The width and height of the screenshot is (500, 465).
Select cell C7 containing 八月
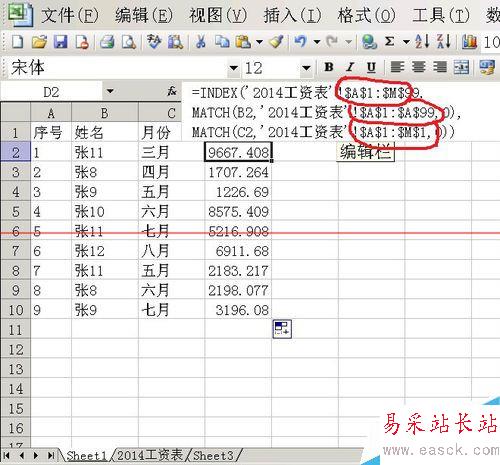[171, 251]
